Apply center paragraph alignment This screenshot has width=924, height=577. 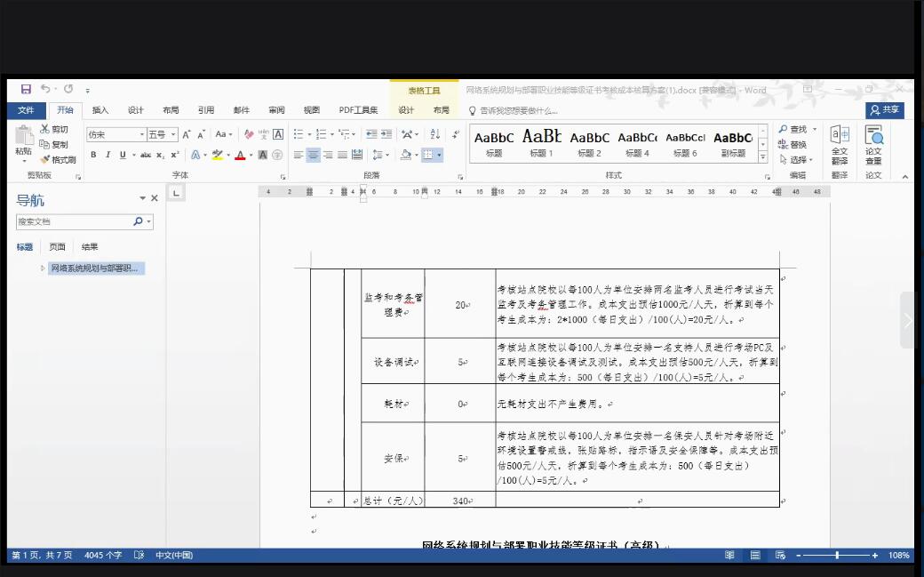coord(313,155)
